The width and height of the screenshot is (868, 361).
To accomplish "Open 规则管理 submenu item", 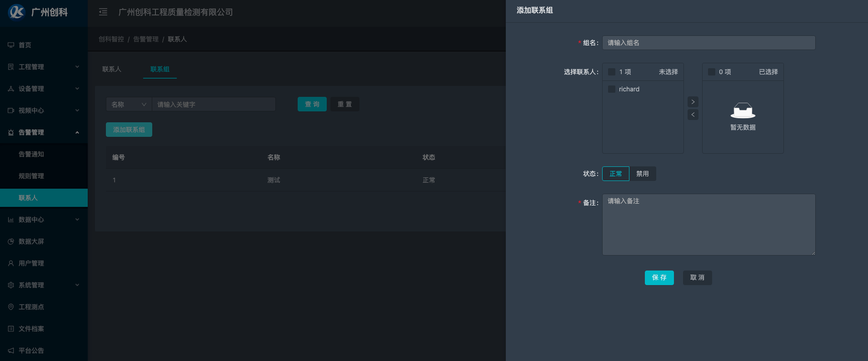I will (44, 176).
